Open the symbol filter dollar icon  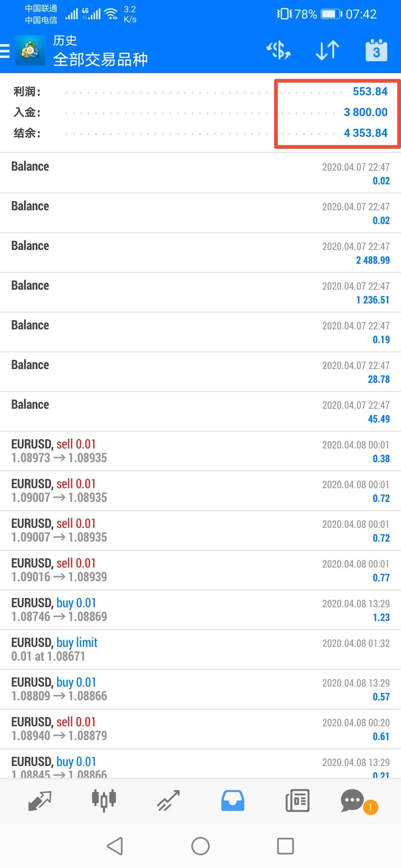tap(278, 50)
